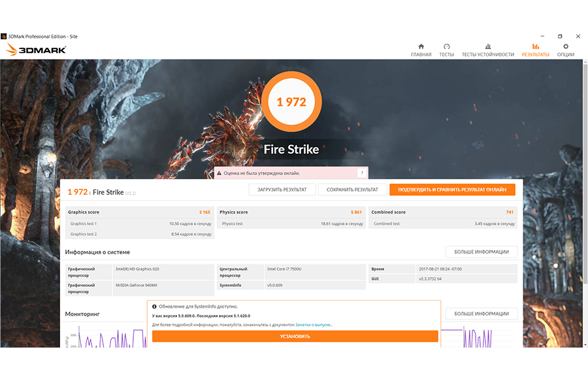Select the РЕЗУЛЬТАТЫ tab
This screenshot has width=588, height=392.
[535, 50]
